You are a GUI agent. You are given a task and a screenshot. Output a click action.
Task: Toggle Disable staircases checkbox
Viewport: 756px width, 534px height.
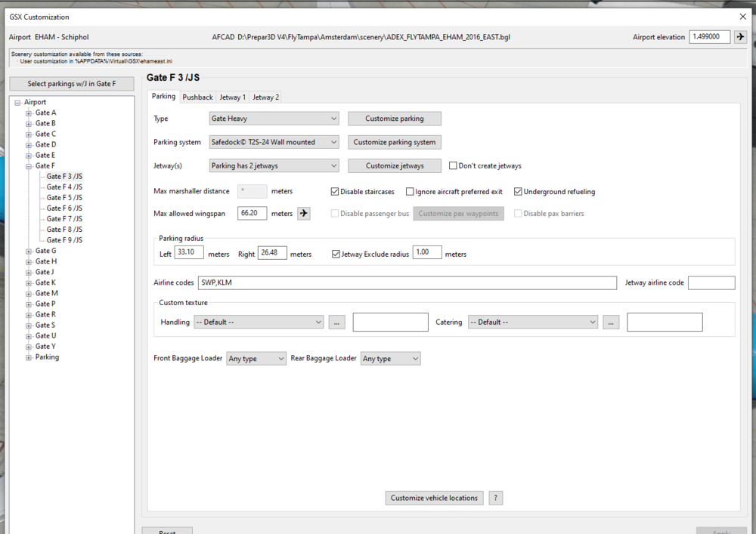pos(336,192)
